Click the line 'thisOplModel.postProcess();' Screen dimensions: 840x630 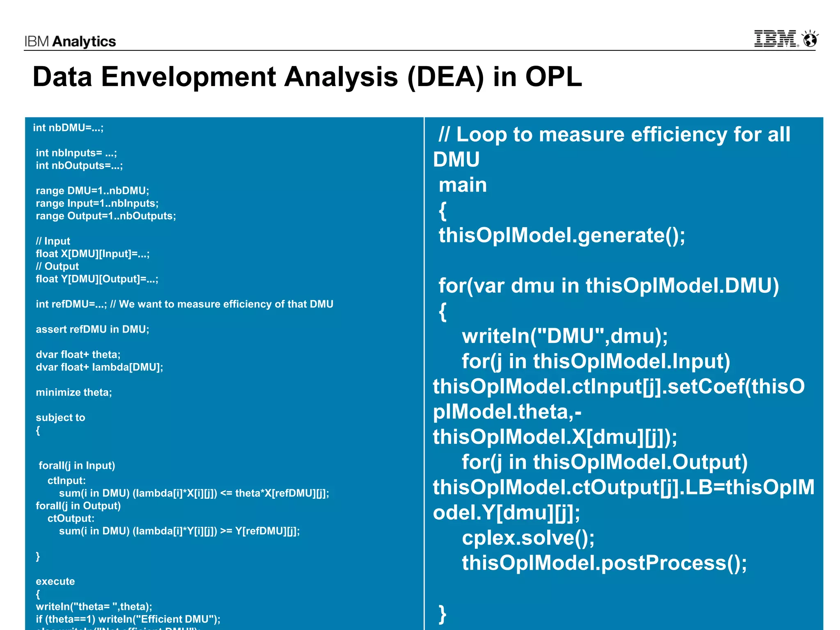coord(605,563)
